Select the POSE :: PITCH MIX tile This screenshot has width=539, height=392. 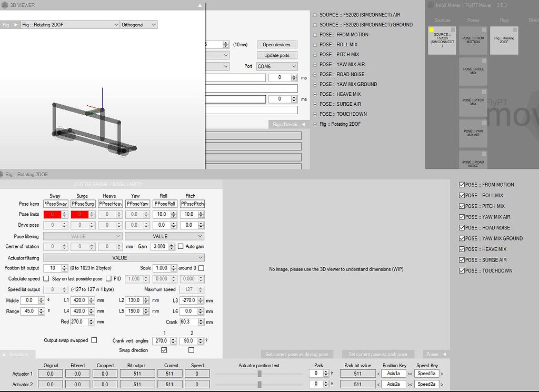474,101
